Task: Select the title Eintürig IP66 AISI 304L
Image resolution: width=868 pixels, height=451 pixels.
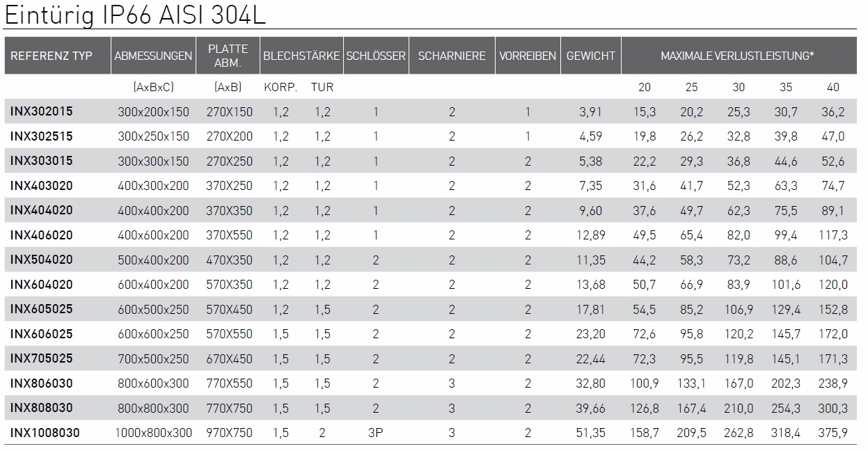Action: tap(134, 15)
